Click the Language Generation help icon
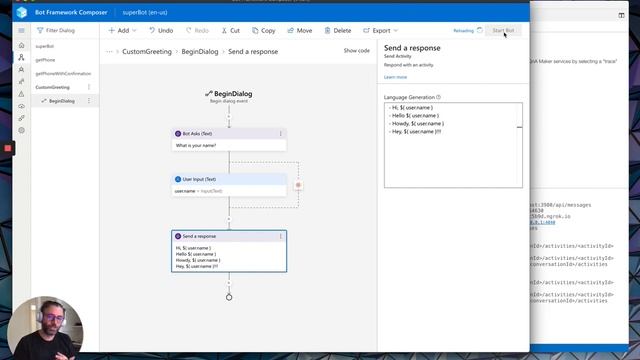Screen dimensions: 640x360 click(438, 97)
